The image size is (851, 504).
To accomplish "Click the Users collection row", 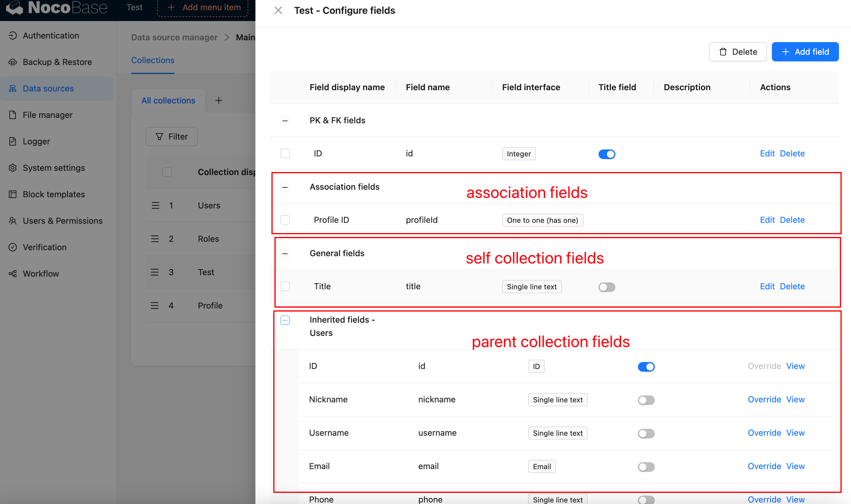I will pos(200,205).
